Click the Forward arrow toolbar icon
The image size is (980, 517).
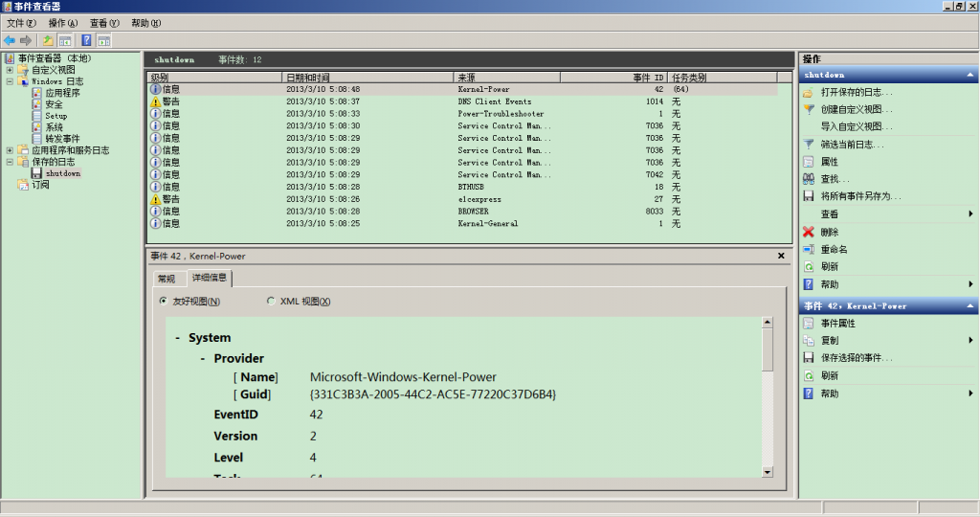26,40
